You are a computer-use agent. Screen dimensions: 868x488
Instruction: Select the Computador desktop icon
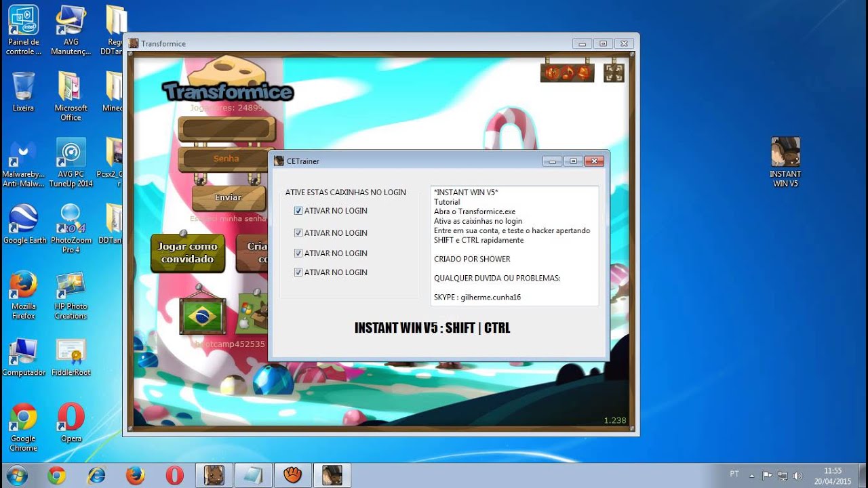(x=24, y=357)
